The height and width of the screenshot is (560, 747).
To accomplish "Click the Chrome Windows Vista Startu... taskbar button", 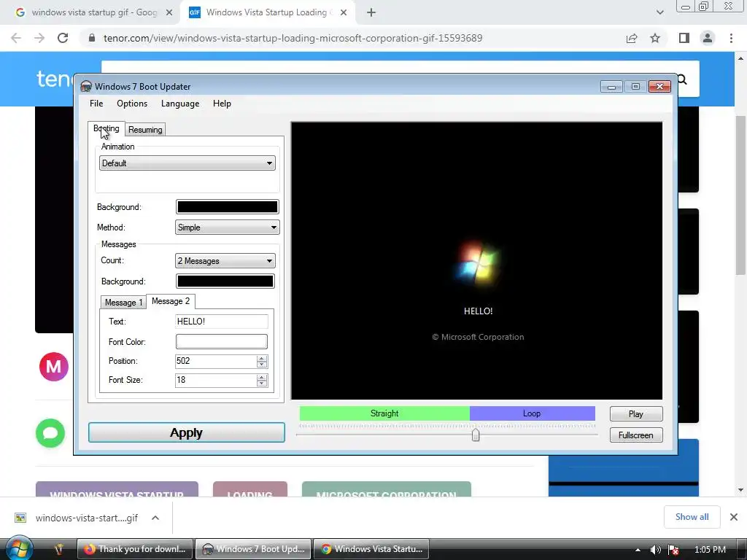I will pos(371,549).
